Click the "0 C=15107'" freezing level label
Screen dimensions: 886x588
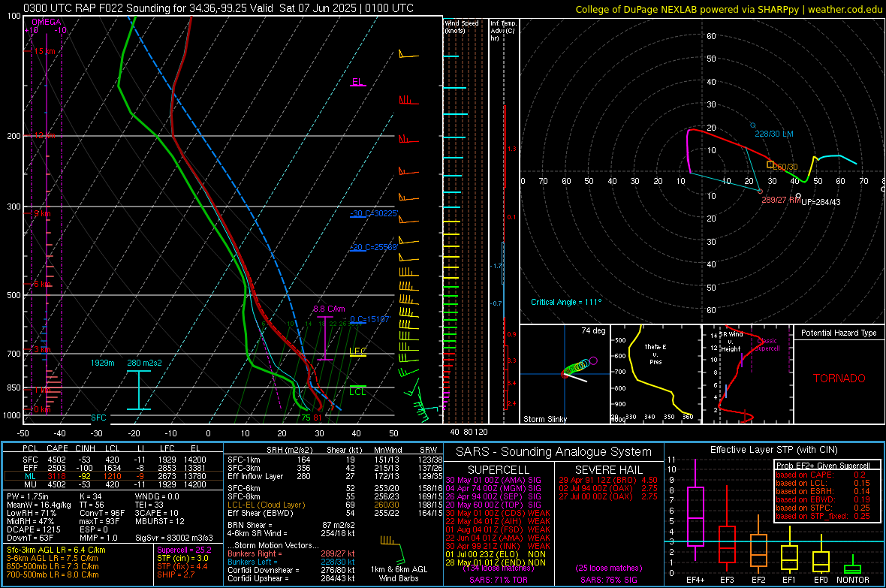pos(370,319)
